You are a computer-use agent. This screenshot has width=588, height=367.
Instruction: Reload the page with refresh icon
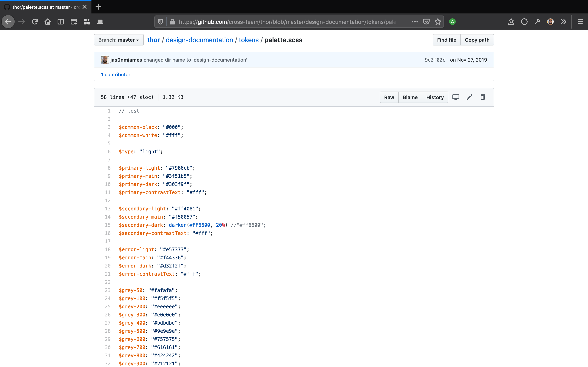(x=35, y=22)
